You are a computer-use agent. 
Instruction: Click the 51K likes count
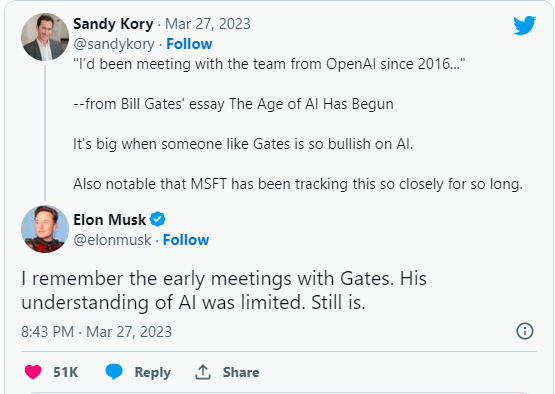65,372
